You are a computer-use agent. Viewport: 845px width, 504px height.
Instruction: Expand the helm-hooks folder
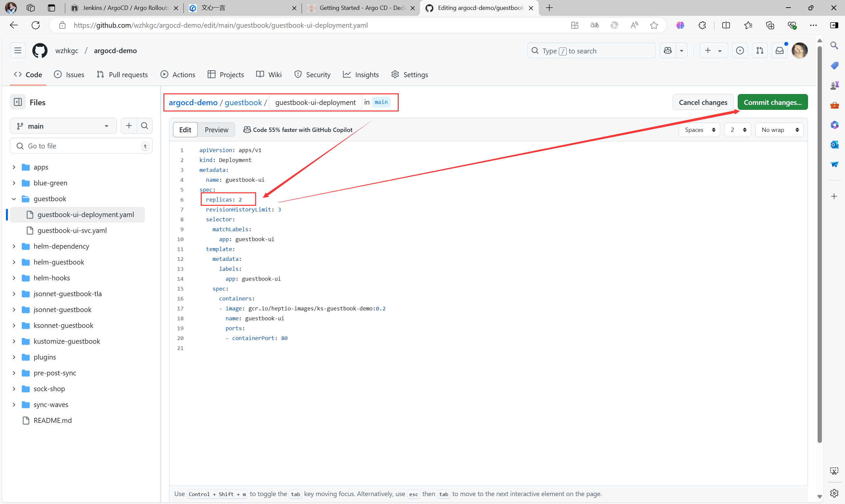14,278
